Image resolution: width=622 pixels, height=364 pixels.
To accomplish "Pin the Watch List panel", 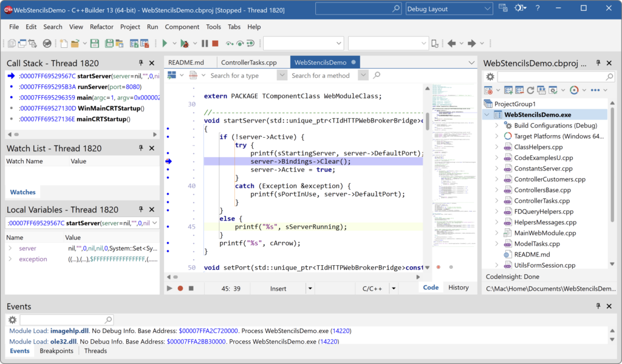I will click(141, 148).
